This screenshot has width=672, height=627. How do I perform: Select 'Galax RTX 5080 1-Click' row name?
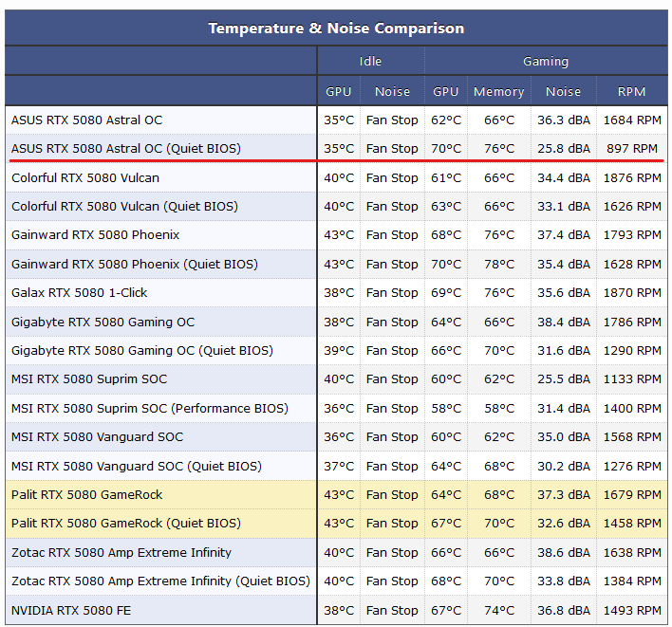pyautogui.click(x=80, y=292)
